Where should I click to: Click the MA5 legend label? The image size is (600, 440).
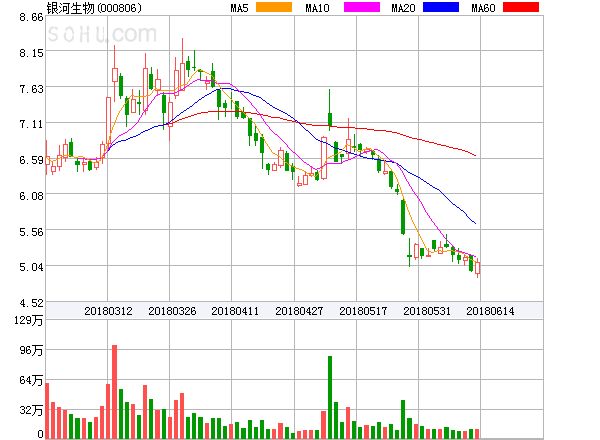240,8
